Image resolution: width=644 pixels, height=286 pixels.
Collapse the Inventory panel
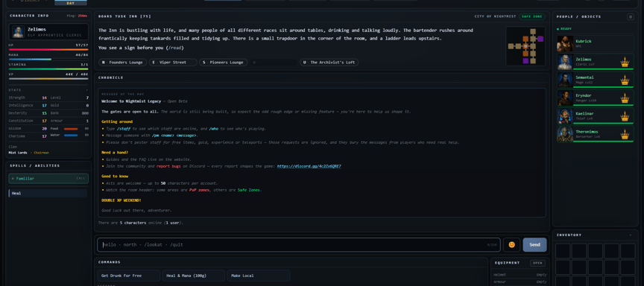[630, 235]
